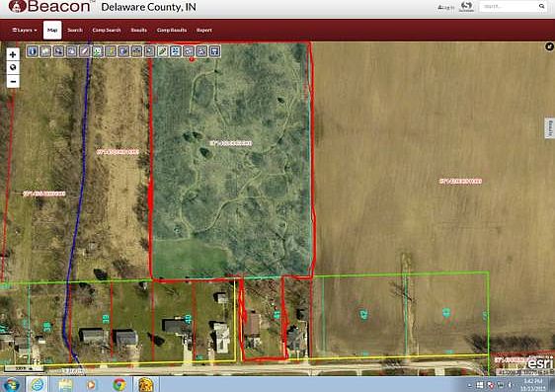Screen dimensions: 555x392
Task: Open Windows Media Player from the taskbar
Action: [91, 384]
